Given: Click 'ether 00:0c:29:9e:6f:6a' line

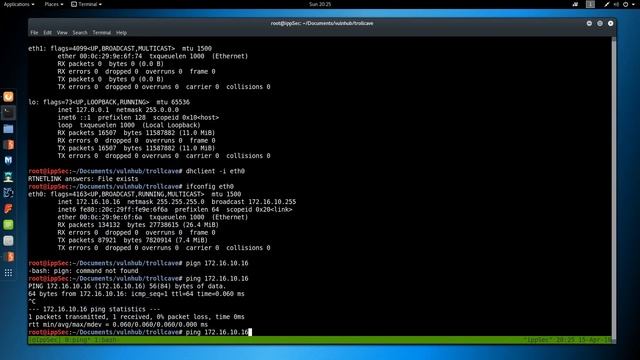Looking at the screenshot, I should pos(153,217).
